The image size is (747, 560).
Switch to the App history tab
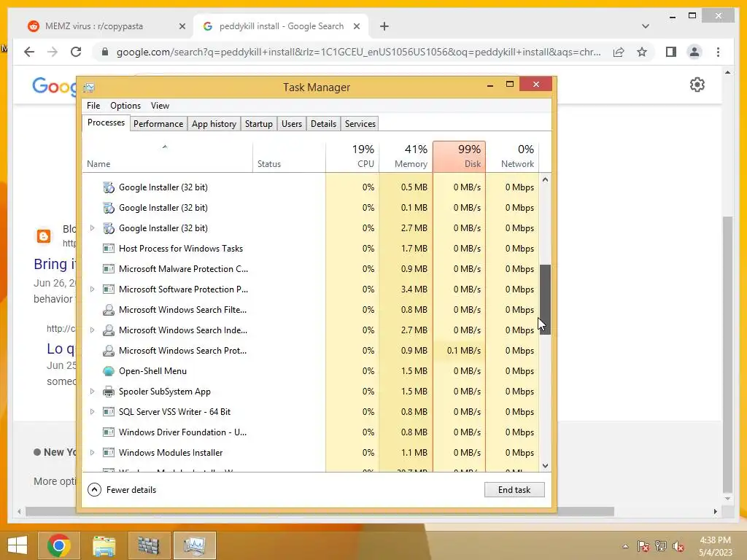(214, 124)
